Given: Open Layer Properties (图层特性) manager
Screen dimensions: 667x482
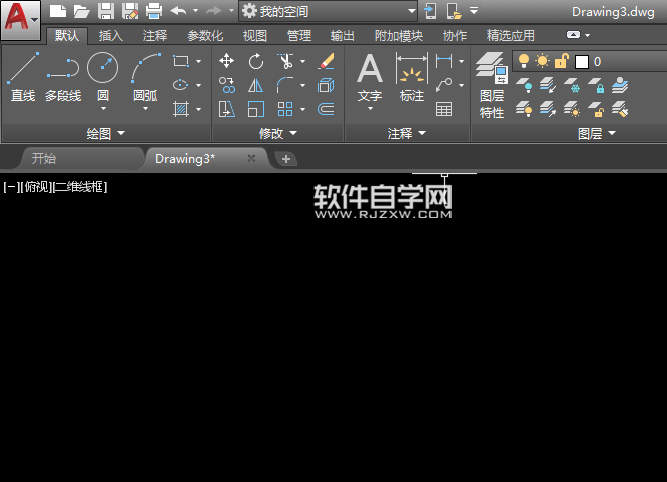Looking at the screenshot, I should (492, 85).
